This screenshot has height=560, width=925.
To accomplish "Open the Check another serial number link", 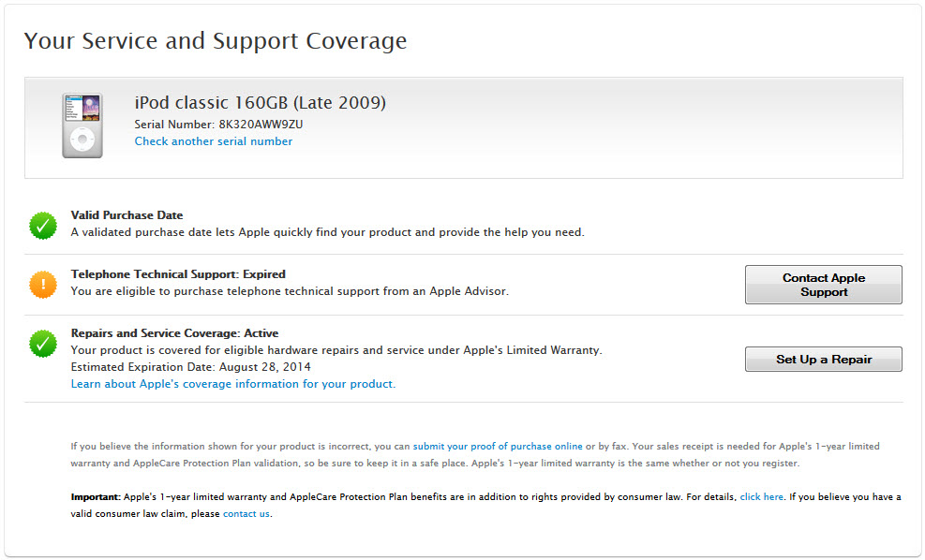I will point(213,141).
